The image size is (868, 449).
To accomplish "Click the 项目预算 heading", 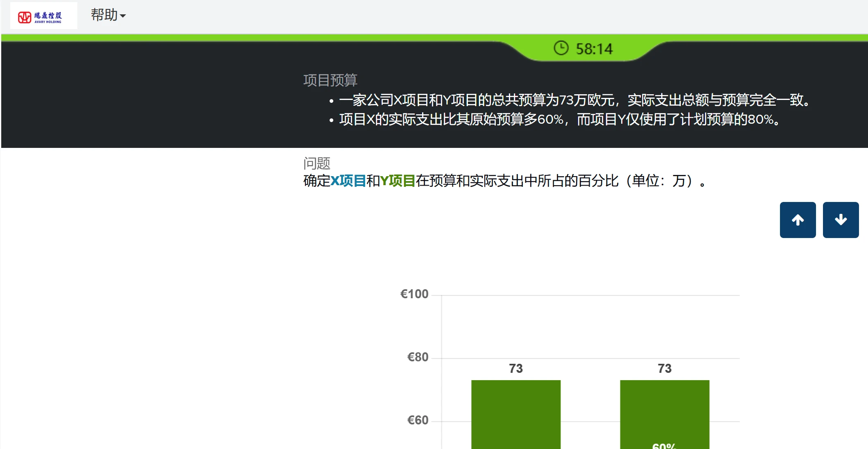I will click(x=330, y=80).
